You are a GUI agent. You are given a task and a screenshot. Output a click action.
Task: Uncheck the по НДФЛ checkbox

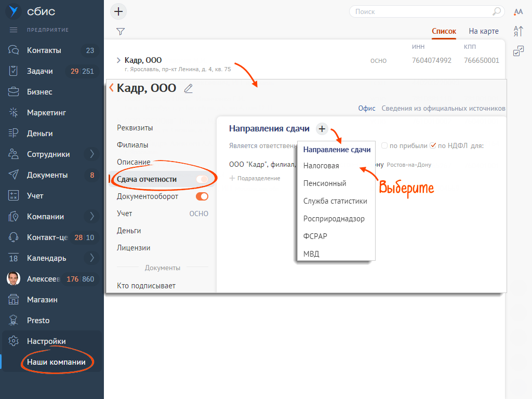point(433,145)
